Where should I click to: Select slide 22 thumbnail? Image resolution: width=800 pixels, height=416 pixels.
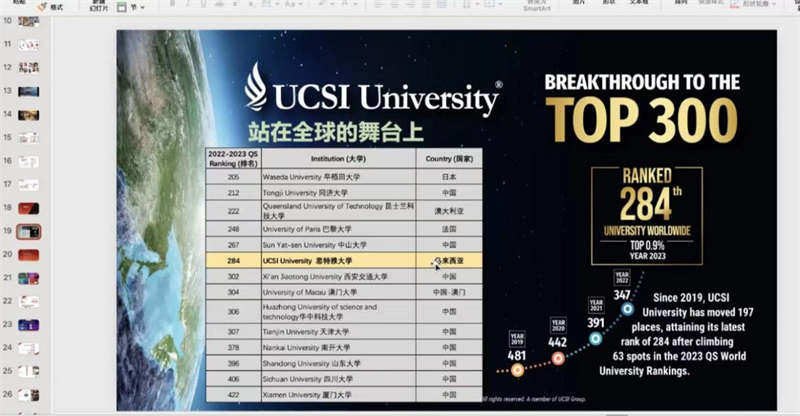(29, 302)
